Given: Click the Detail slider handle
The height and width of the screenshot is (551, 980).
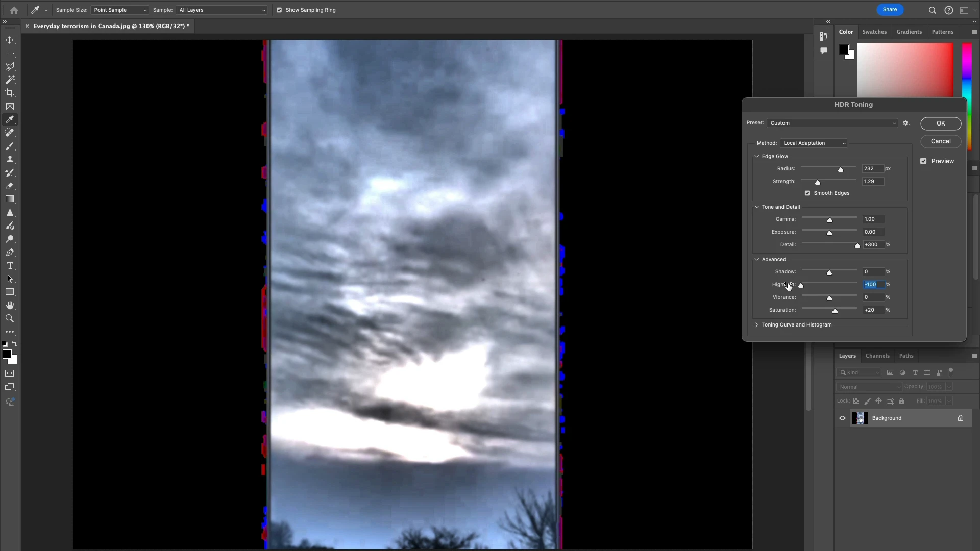Looking at the screenshot, I should tap(857, 245).
